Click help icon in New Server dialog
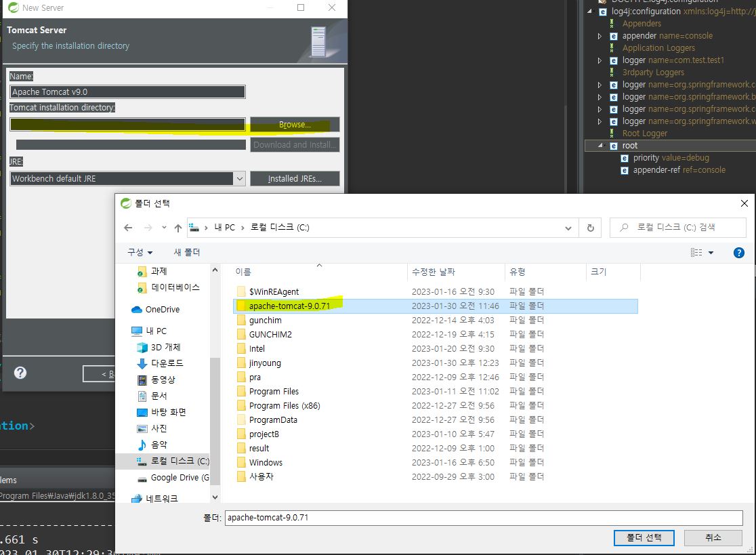 pyautogui.click(x=20, y=373)
